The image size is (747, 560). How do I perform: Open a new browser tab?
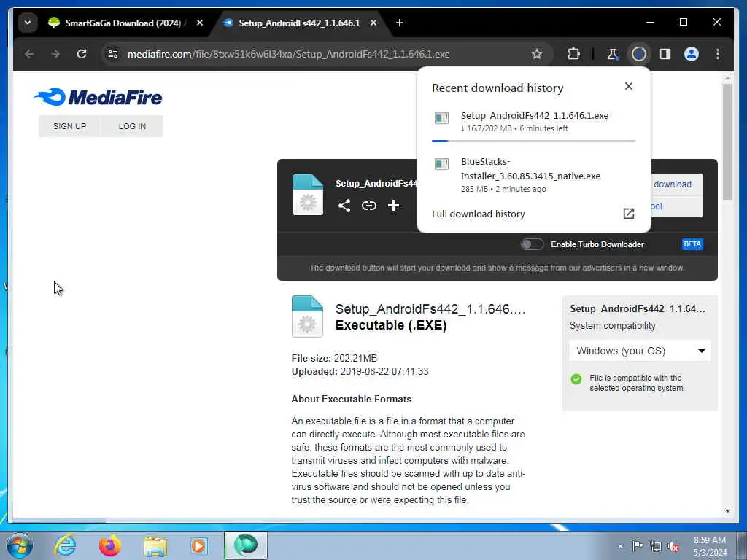[x=400, y=23]
